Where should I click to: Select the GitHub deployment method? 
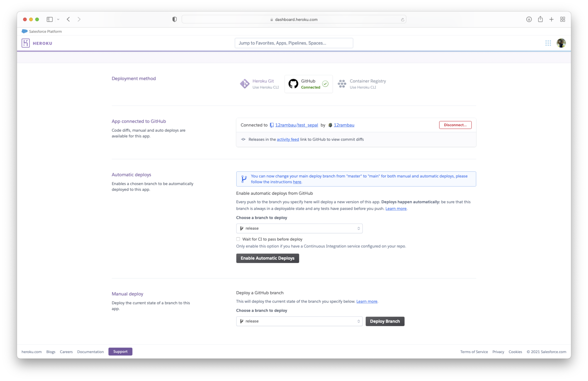tap(308, 84)
